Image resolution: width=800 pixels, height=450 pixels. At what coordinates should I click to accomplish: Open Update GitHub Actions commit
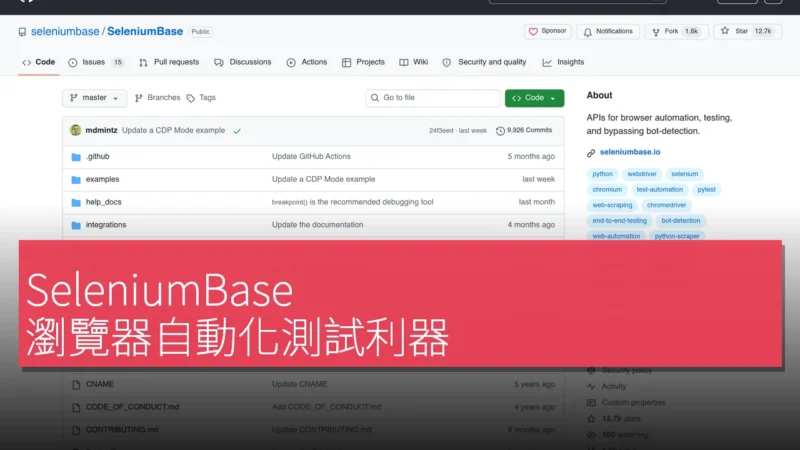coord(311,157)
